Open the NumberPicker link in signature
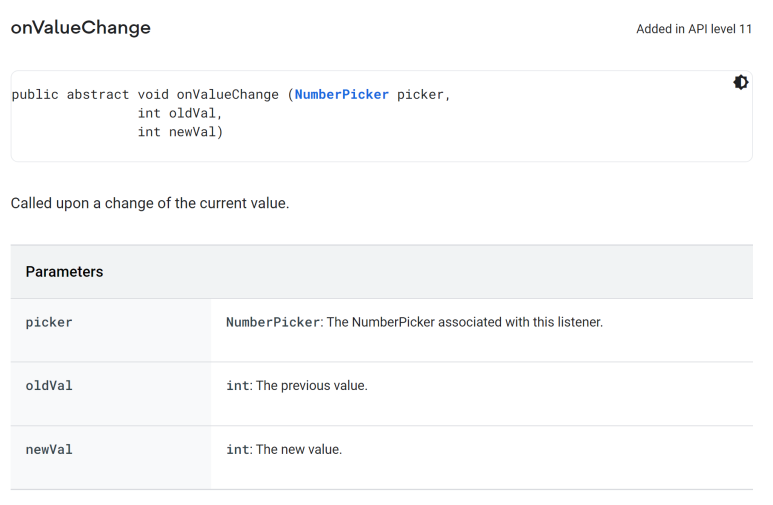773x505 pixels. [342, 95]
